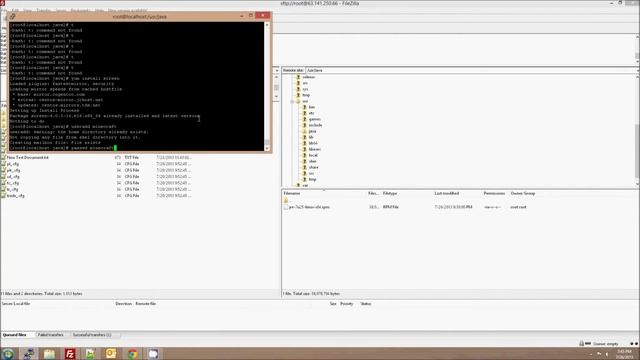Switch to the Failed transfers tab
Screen dimensions: 640x360
pos(51,335)
